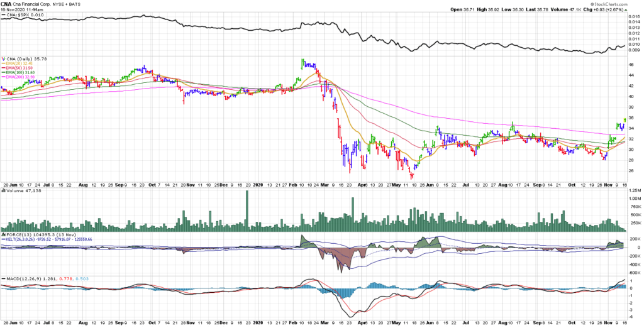Click the 'Low 35.30' quote value

click(x=513, y=9)
